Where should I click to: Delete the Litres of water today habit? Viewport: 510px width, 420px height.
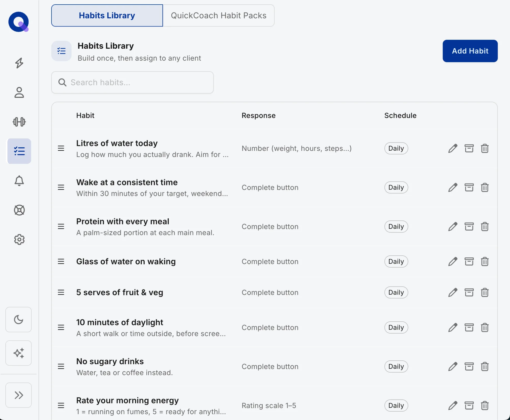[x=484, y=148]
